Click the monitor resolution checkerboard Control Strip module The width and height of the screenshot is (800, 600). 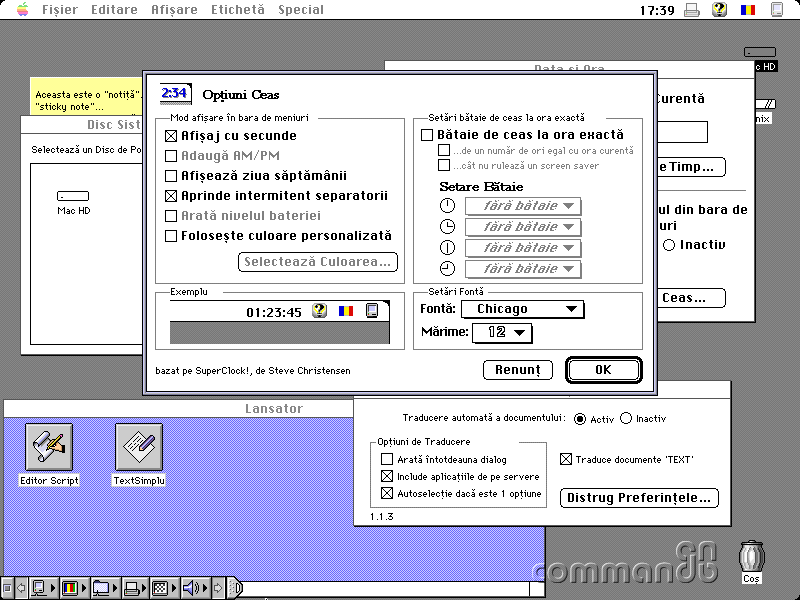pos(165,588)
